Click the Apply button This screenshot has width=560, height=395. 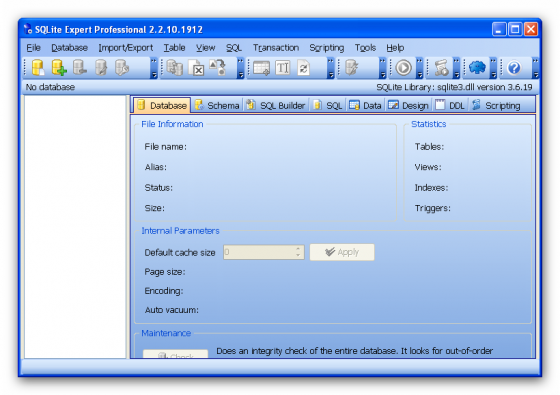point(342,252)
